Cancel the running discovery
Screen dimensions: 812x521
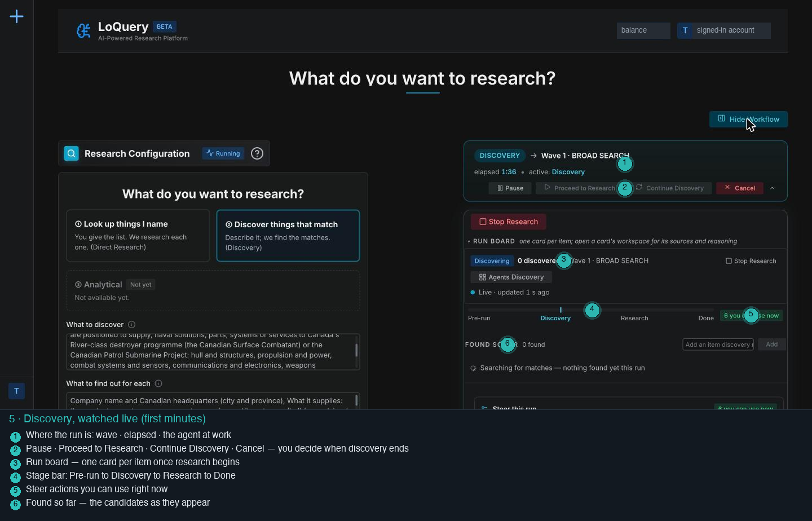[740, 188]
